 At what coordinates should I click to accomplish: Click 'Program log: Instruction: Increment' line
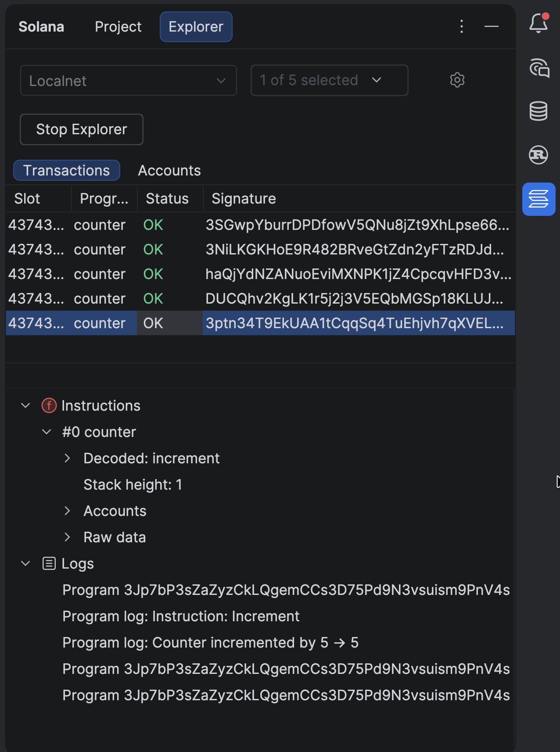pyautogui.click(x=181, y=616)
